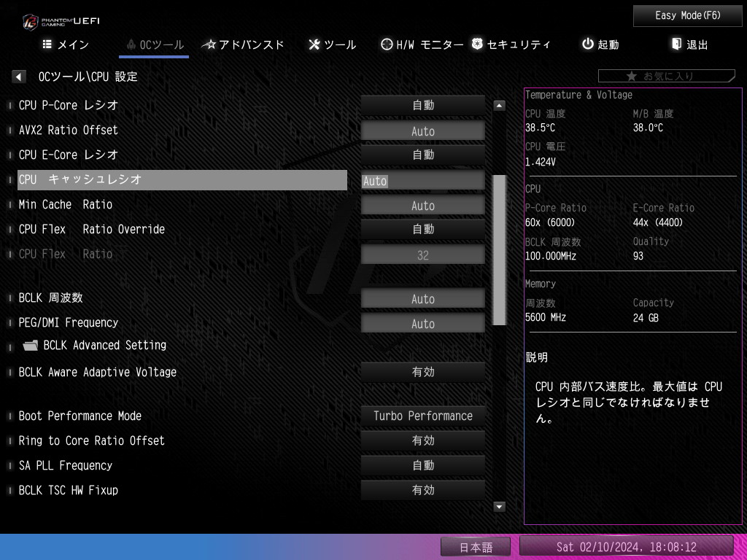Click the BCLK 周波数 Auto field
This screenshot has width=747, height=560.
click(423, 299)
